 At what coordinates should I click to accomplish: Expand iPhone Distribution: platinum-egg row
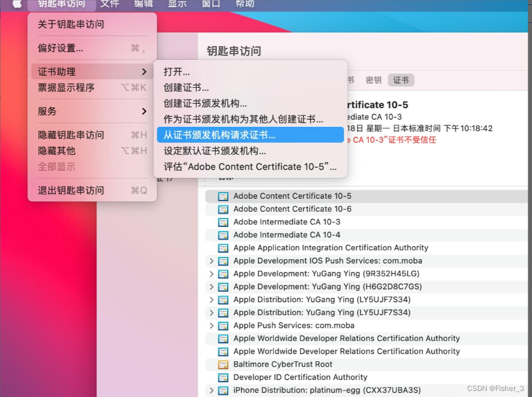[x=211, y=390]
